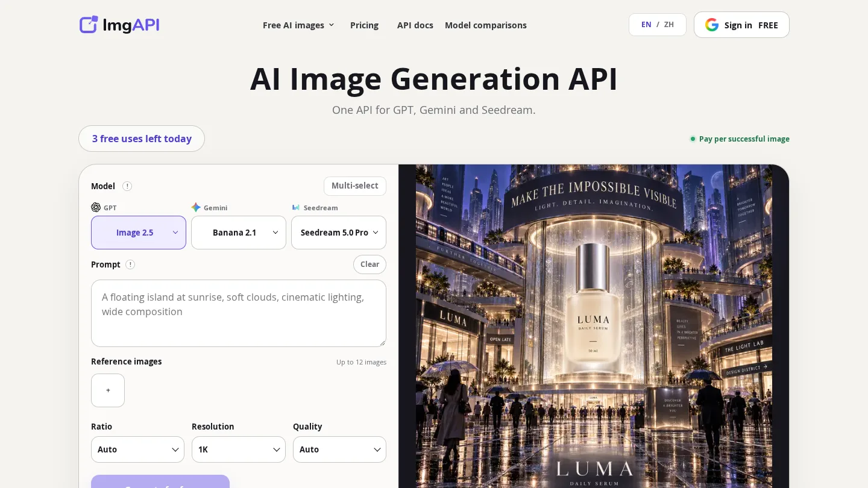
Task: Open the Ratio dropdown
Action: pyautogui.click(x=137, y=449)
